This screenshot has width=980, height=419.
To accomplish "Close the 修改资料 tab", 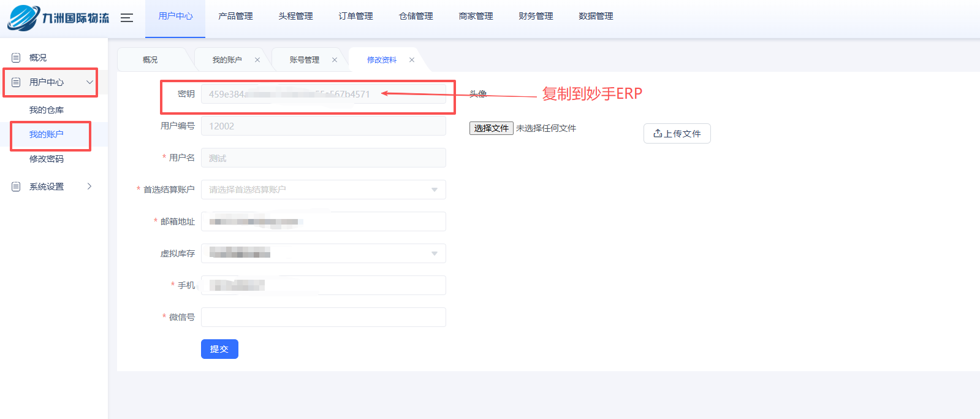I will (x=412, y=60).
